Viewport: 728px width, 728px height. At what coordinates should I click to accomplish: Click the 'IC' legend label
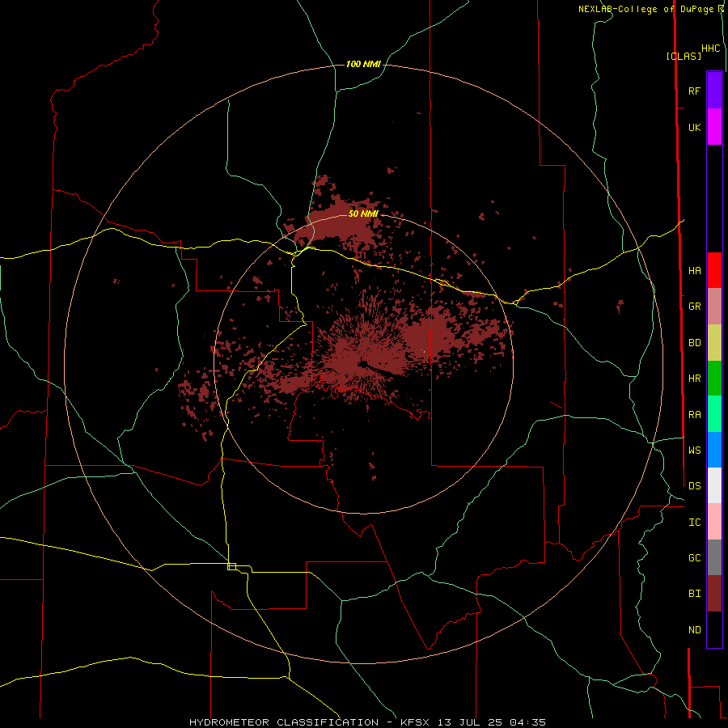tap(694, 522)
